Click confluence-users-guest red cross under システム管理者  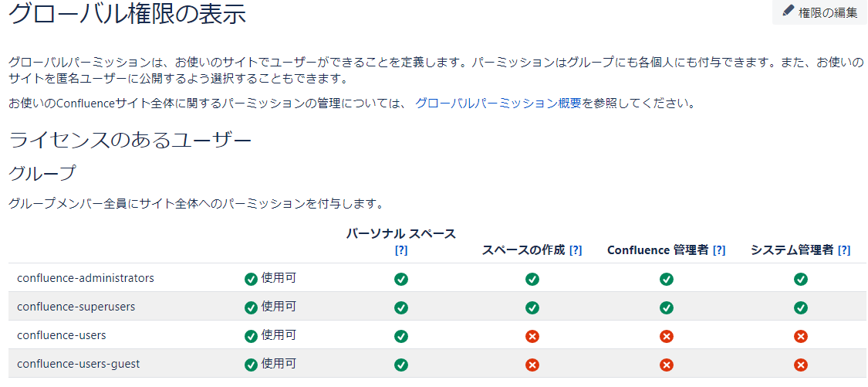pos(800,365)
